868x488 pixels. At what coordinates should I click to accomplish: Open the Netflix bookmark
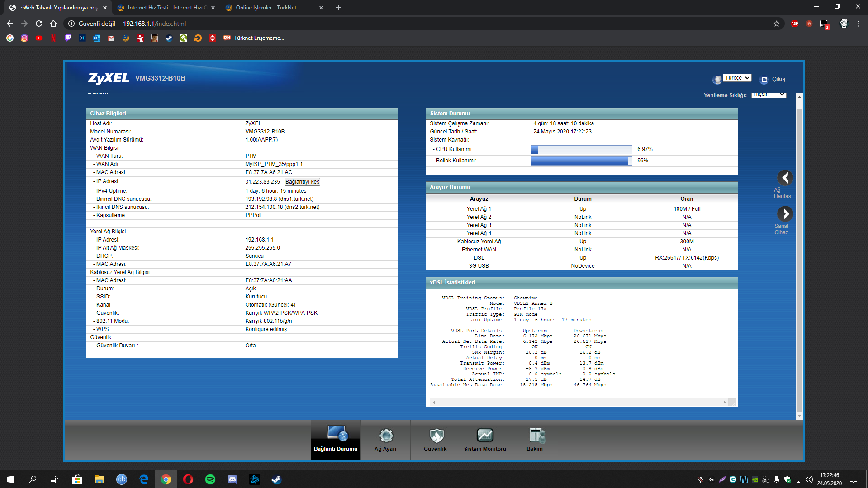pyautogui.click(x=53, y=38)
